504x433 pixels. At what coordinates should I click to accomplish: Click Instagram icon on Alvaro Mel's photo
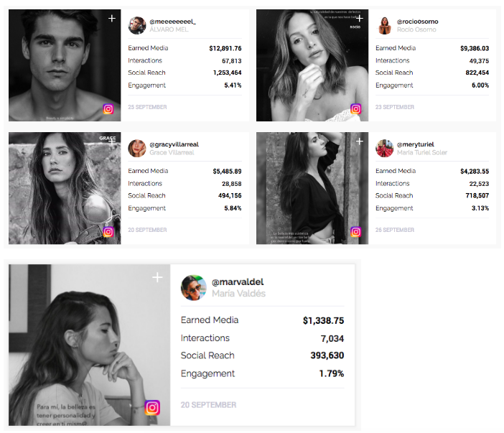pyautogui.click(x=108, y=109)
